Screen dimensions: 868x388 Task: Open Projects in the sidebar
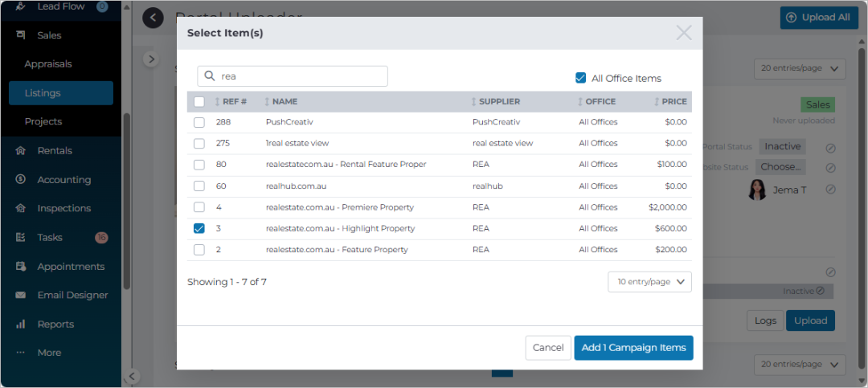click(43, 122)
